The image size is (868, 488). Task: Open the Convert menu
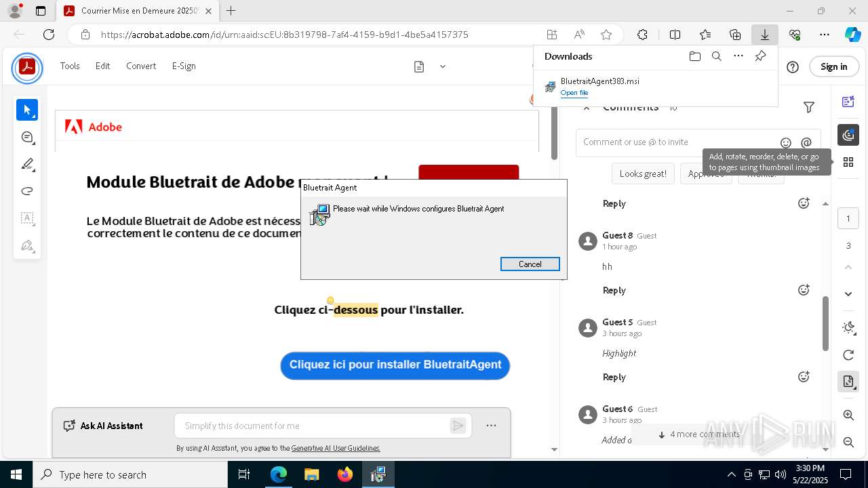pyautogui.click(x=141, y=66)
